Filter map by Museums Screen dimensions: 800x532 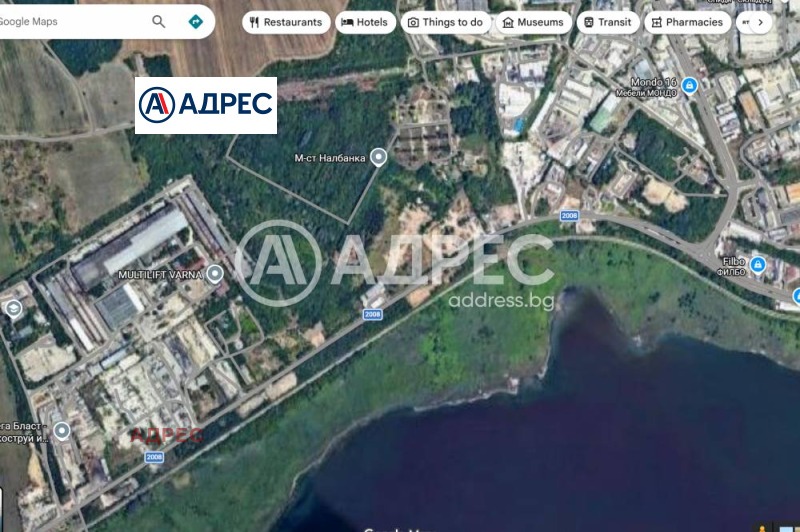tap(534, 22)
